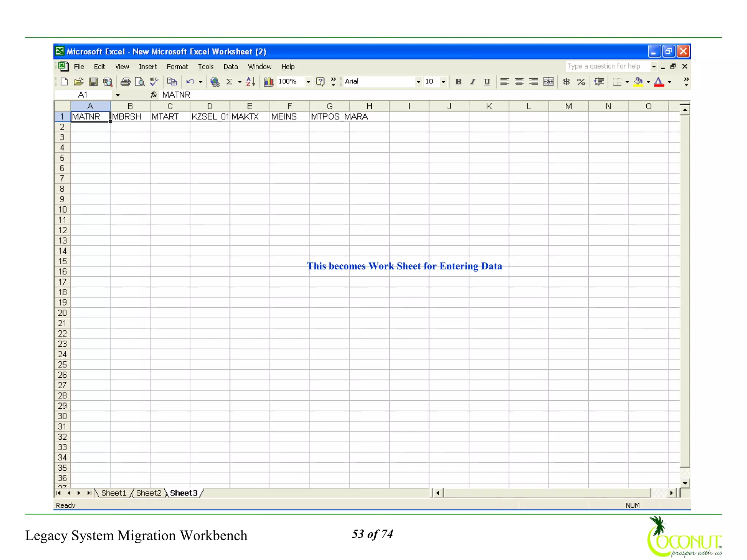This screenshot has width=747, height=560.
Task: Toggle Underline formatting
Action: 487,82
